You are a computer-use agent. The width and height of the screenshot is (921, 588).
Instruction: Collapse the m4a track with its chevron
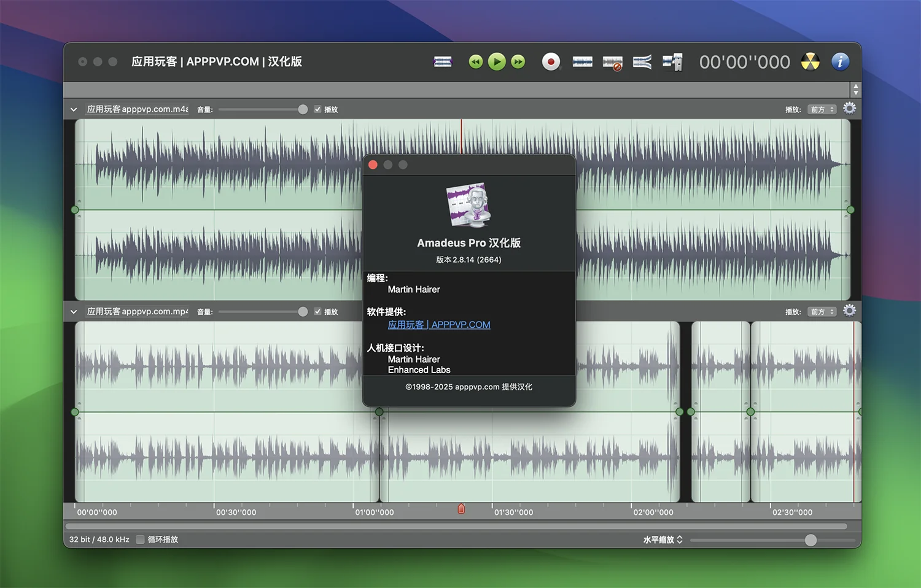tap(74, 109)
